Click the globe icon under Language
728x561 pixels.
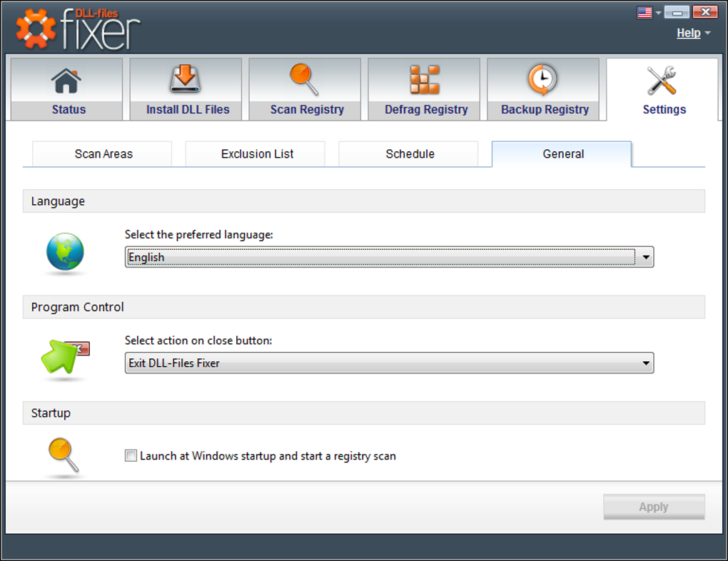point(65,251)
